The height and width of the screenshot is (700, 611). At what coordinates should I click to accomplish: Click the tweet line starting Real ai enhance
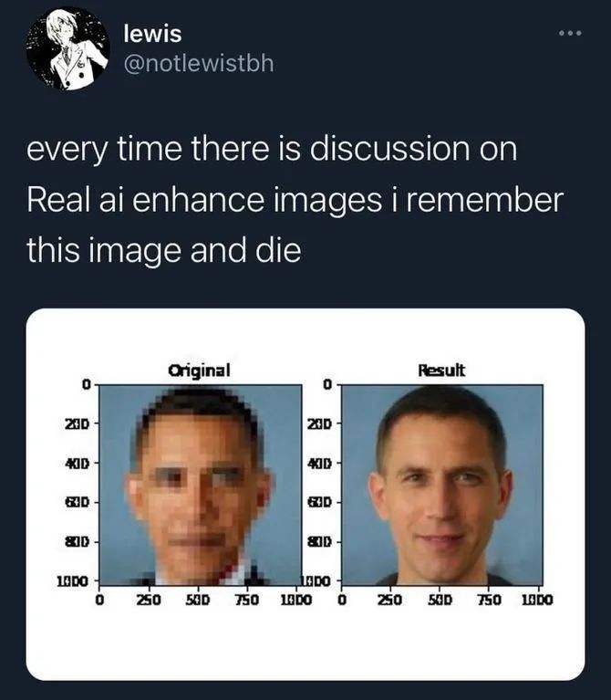click(x=295, y=200)
